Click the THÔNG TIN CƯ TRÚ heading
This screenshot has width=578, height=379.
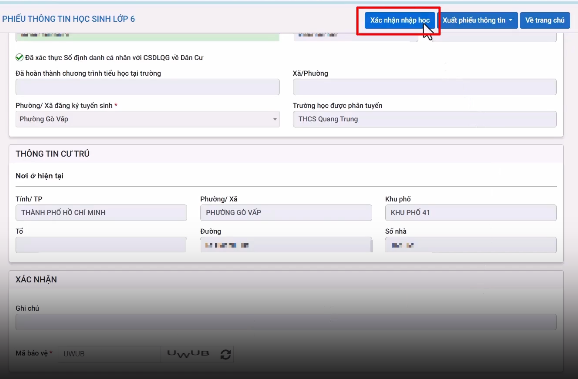(x=52, y=154)
